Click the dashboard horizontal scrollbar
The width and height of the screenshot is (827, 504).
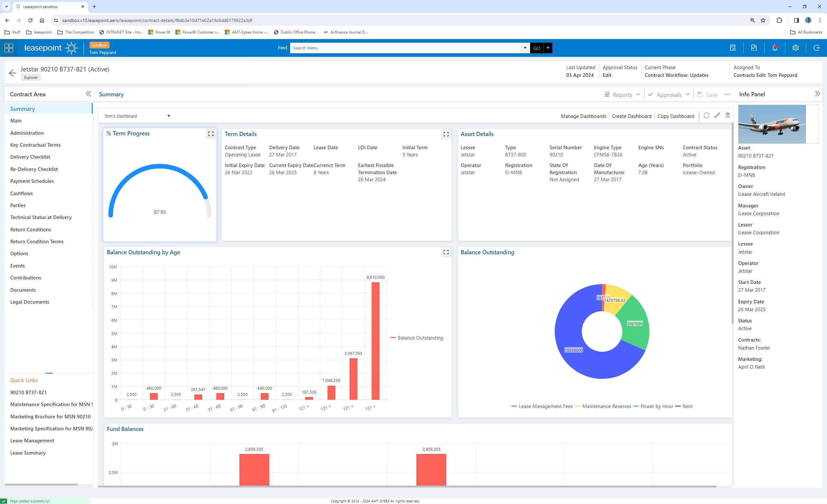point(407,486)
